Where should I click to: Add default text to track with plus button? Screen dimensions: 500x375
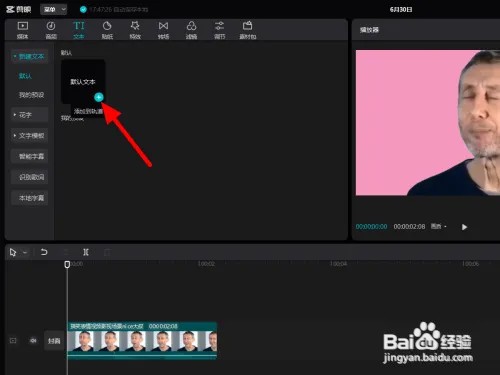click(99, 97)
